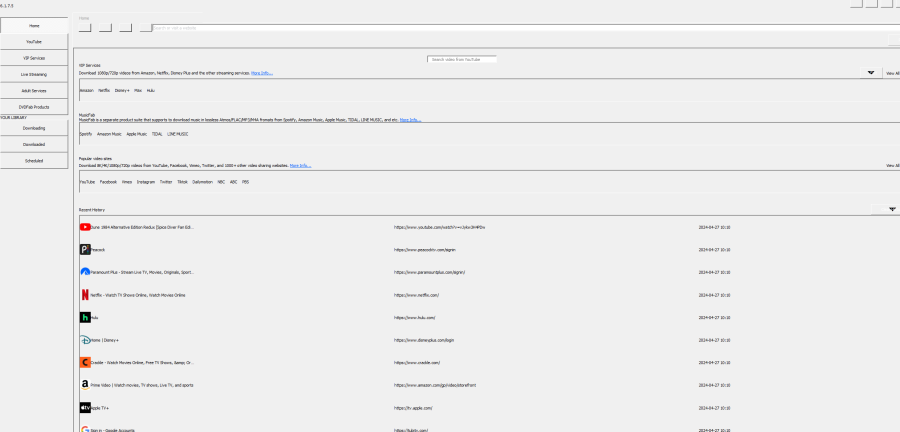
Task: Focus the 'Search or visit a website' address bar
Action: tap(525, 28)
